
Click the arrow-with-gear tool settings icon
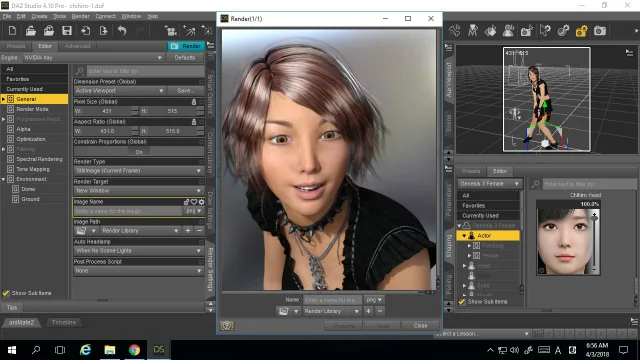point(545,31)
